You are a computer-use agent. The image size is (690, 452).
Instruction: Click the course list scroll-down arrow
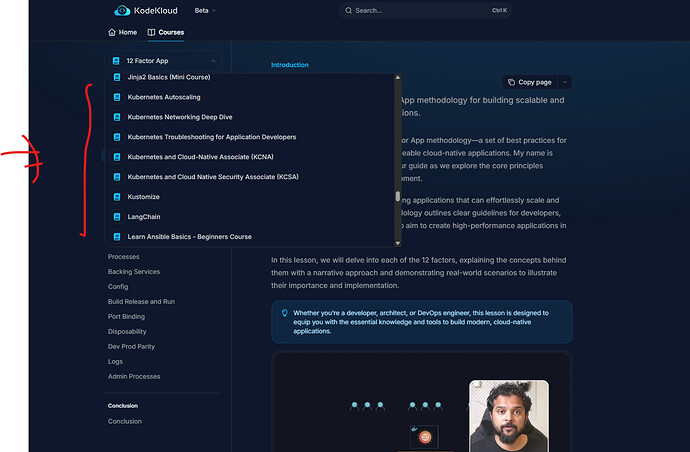click(398, 243)
